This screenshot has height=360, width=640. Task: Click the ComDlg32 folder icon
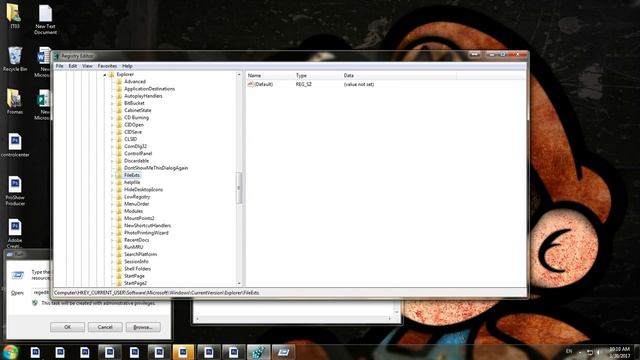119,146
